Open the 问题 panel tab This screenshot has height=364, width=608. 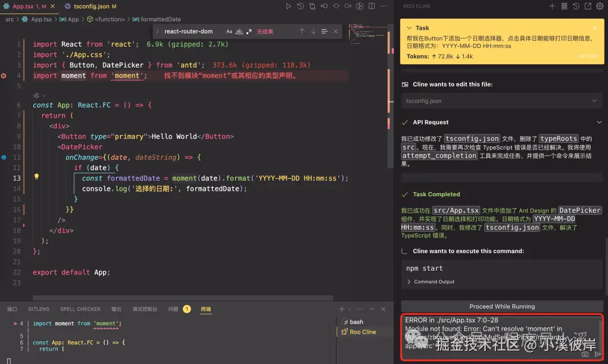[179, 309]
